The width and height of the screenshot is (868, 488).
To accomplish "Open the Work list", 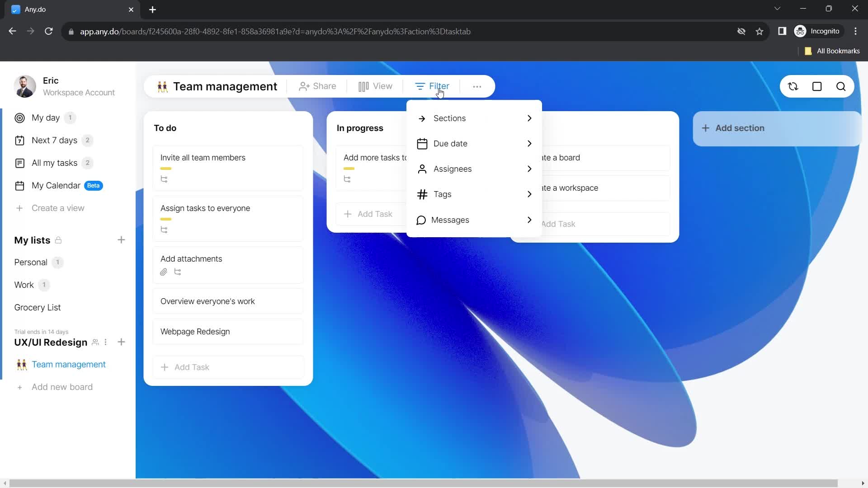I will pos(24,285).
